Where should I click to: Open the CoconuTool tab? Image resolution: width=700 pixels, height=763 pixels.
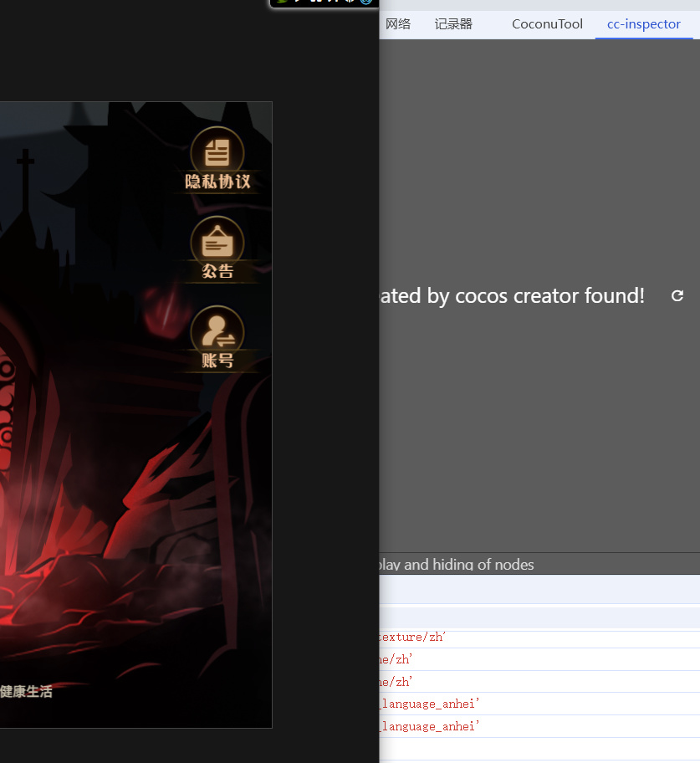tap(547, 24)
